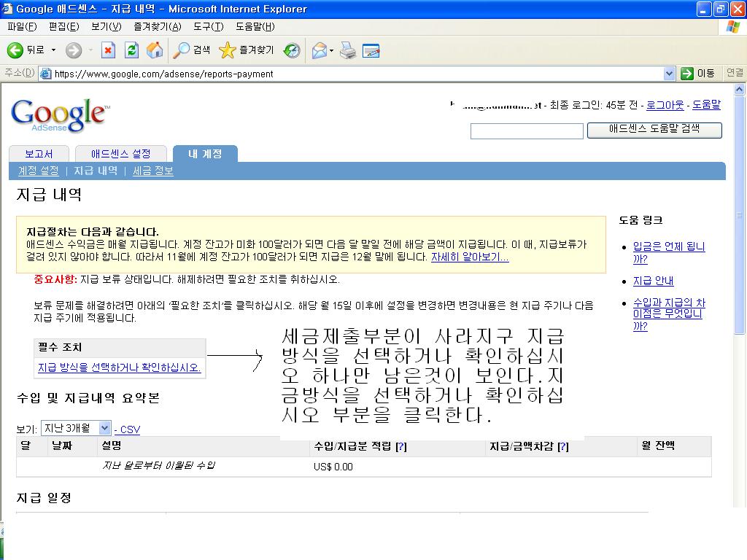The height and width of the screenshot is (560, 747).
Task: Open the 보기(V) menu
Action: (x=107, y=27)
